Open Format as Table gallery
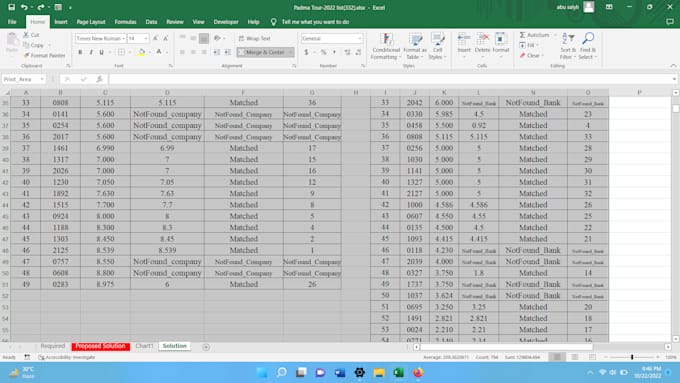Image resolution: width=680 pixels, height=383 pixels. [x=415, y=46]
